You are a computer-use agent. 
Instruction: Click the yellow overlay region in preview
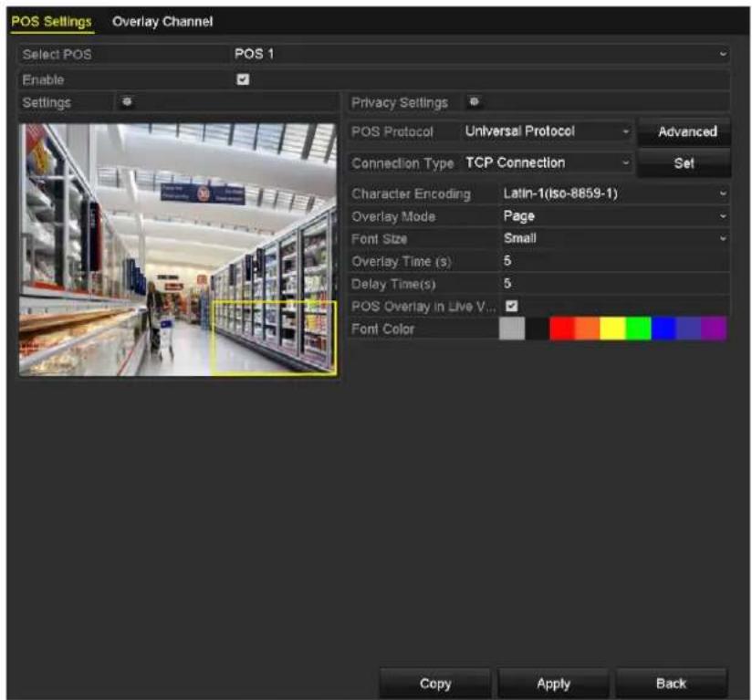tap(274, 338)
